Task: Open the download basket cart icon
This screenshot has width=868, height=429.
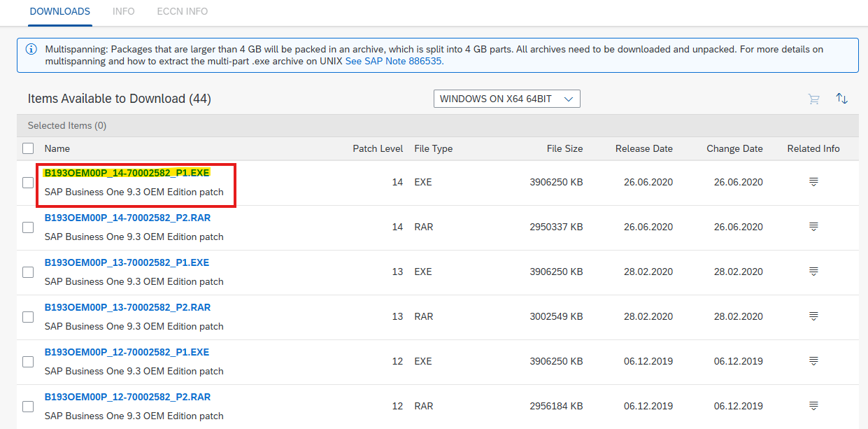Action: [813, 99]
